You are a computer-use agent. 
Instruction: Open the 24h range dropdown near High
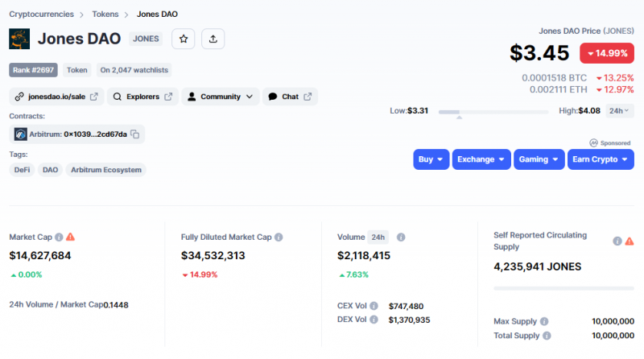click(619, 111)
